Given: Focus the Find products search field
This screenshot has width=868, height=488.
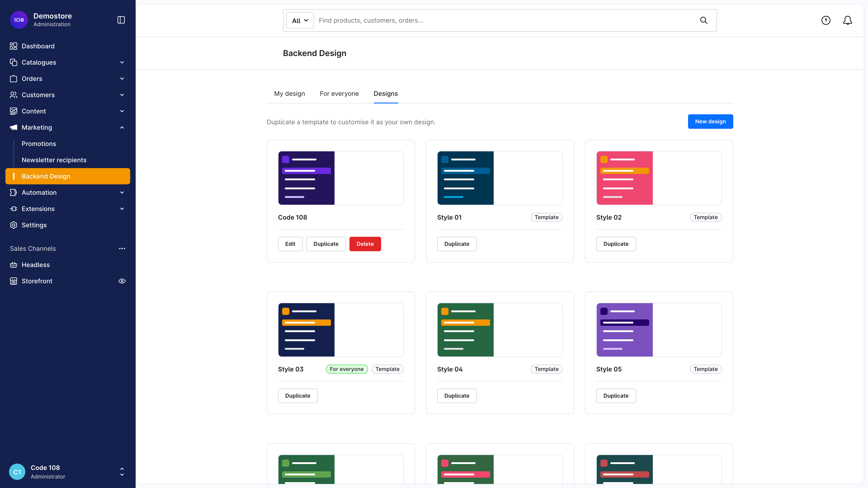Looking at the screenshot, I should [505, 21].
